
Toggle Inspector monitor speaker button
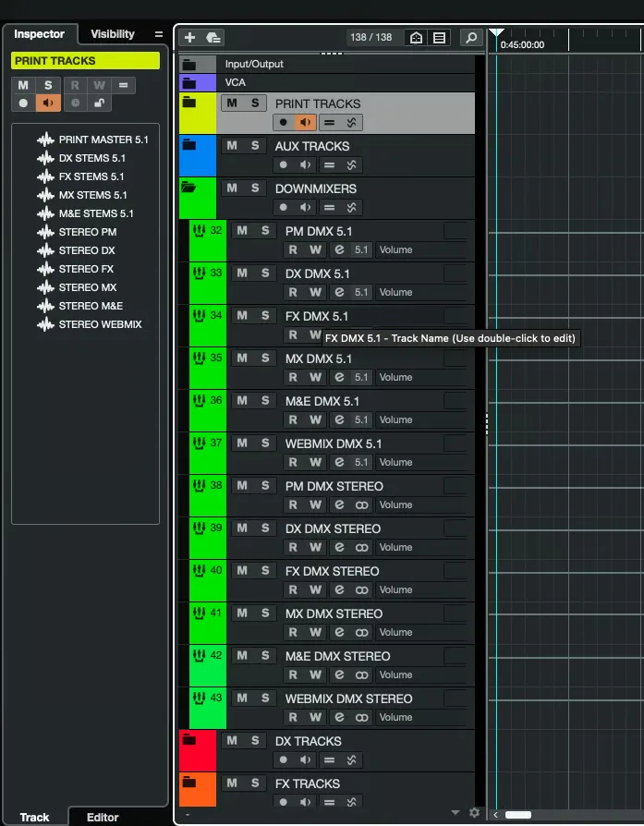tap(48, 103)
